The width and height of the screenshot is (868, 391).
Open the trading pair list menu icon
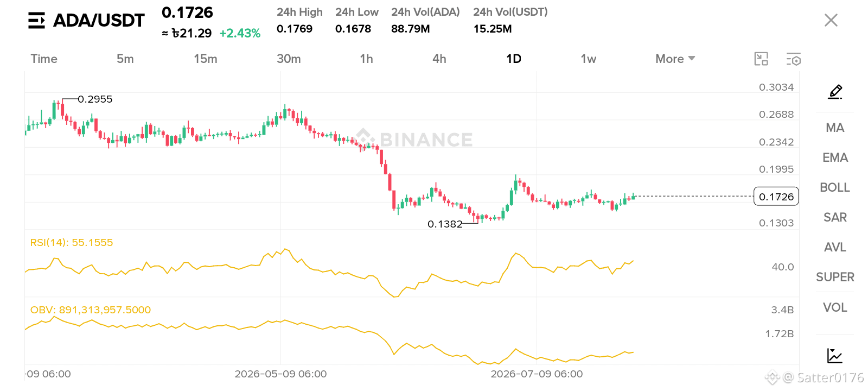36,21
